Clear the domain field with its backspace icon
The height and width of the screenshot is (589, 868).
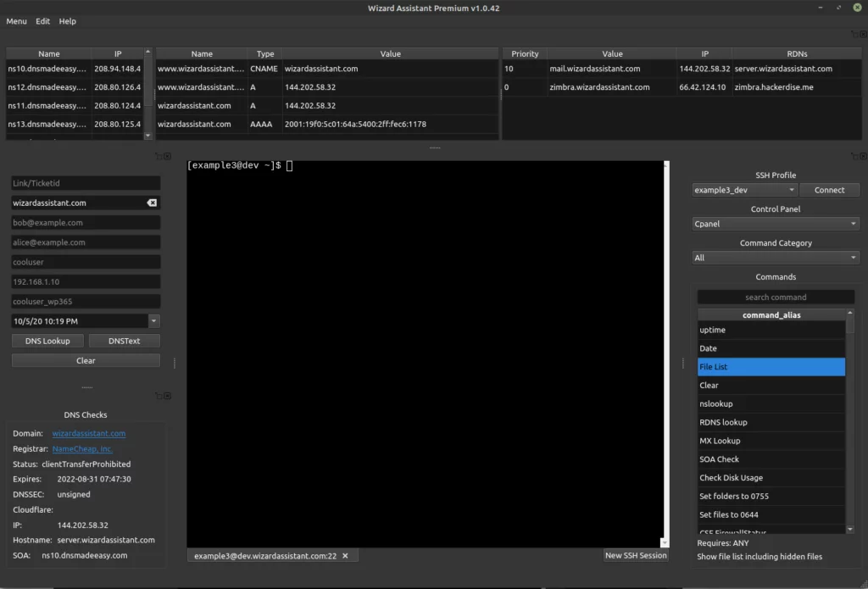(151, 203)
